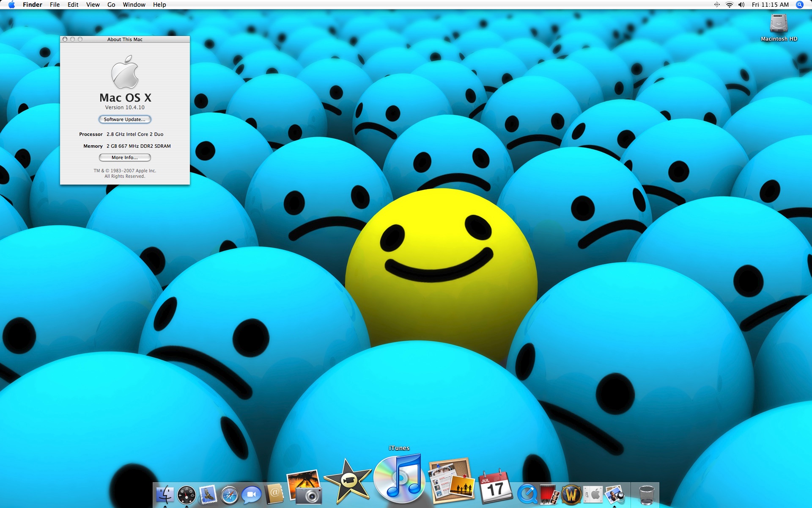Open iMovie star icon in Dock
The width and height of the screenshot is (812, 508).
point(348,482)
